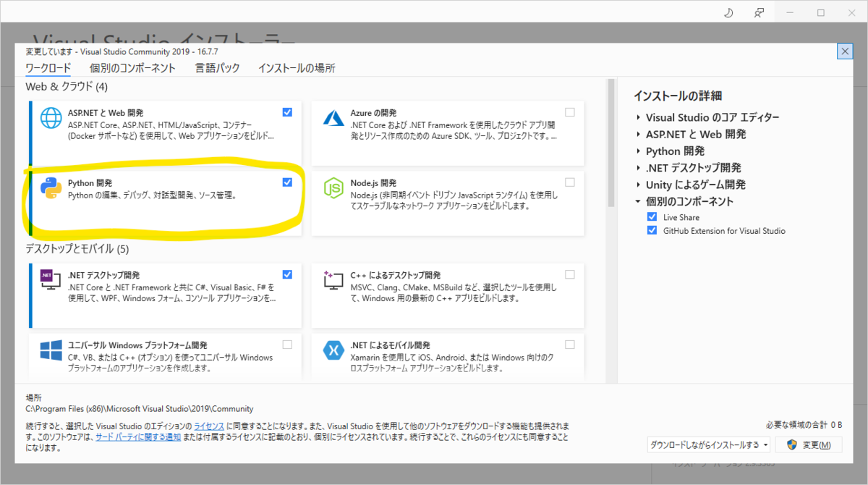Screen dimensions: 868x485
Task: Click the ASP.NET globe workload icon
Action: [x=51, y=118]
